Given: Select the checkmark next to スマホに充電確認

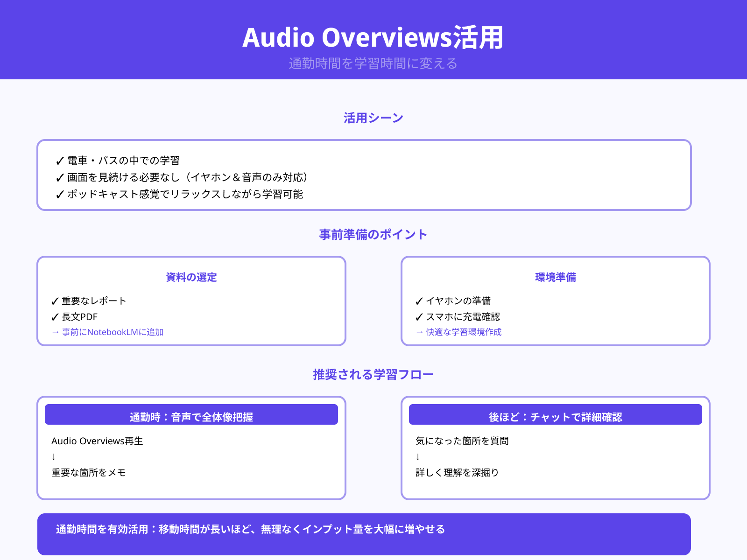Looking at the screenshot, I should pos(419,317).
